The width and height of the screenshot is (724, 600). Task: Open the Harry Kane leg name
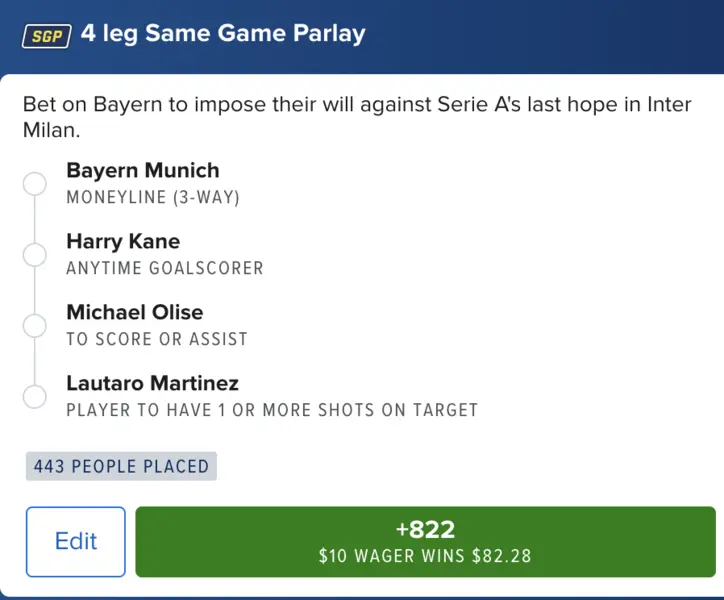(123, 242)
